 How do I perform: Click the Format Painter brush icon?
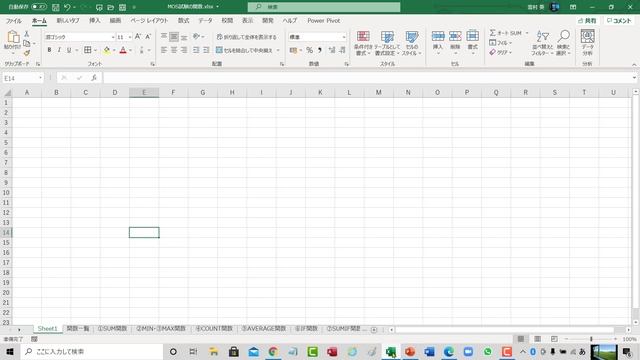click(27, 53)
